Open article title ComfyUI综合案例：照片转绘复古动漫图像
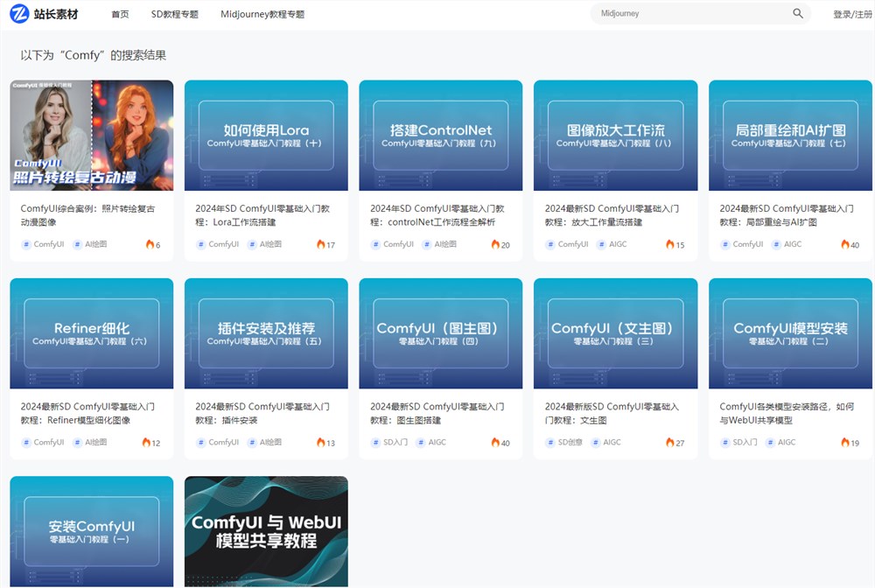Image resolution: width=875 pixels, height=588 pixels. [87, 215]
